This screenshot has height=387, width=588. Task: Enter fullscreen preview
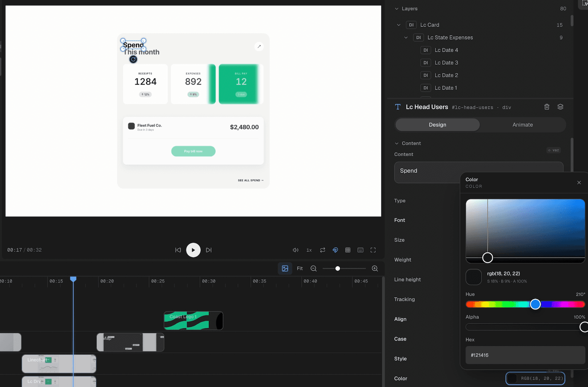[373, 250]
